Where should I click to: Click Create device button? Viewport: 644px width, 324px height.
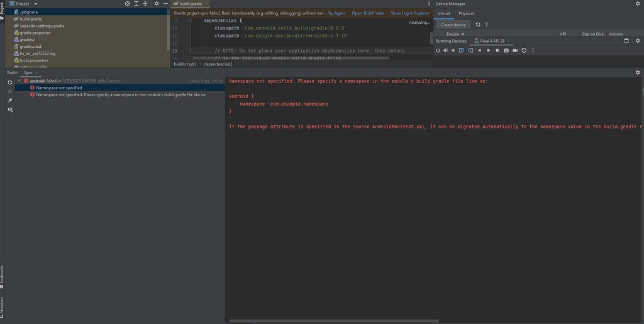pos(453,25)
